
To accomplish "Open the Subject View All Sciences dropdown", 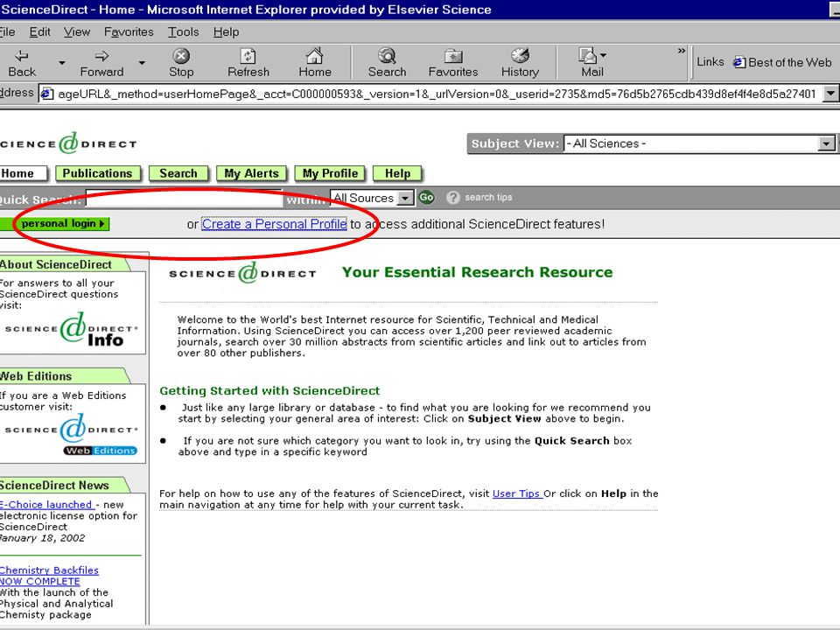I will [700, 143].
